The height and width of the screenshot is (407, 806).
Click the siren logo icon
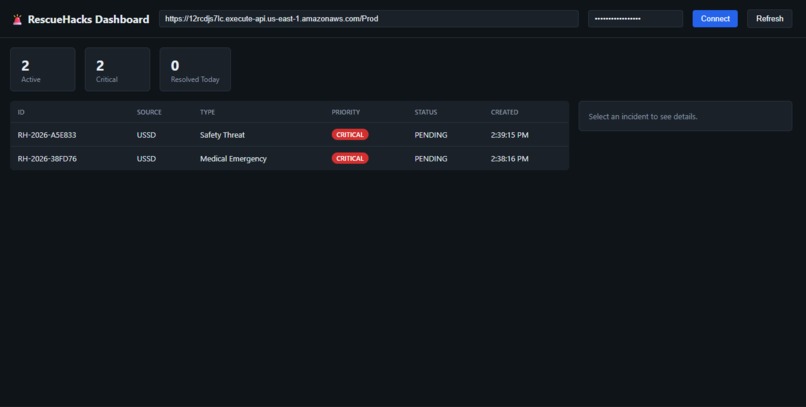click(17, 20)
